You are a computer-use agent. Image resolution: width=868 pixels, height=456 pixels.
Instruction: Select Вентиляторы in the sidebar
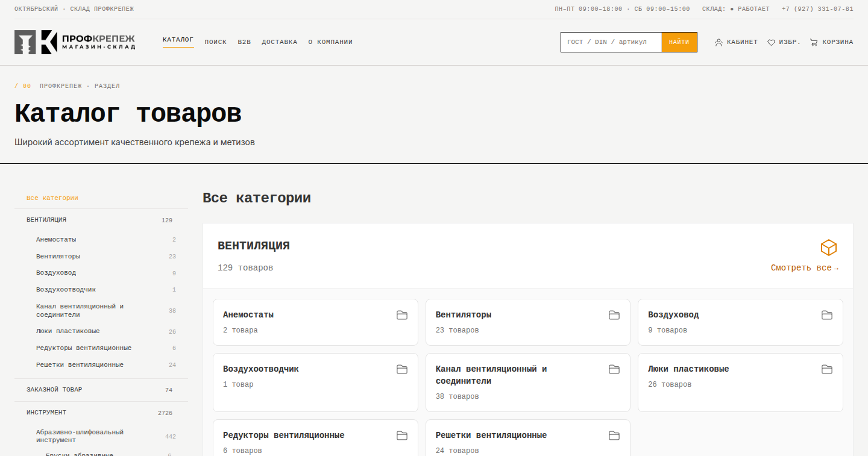click(58, 257)
